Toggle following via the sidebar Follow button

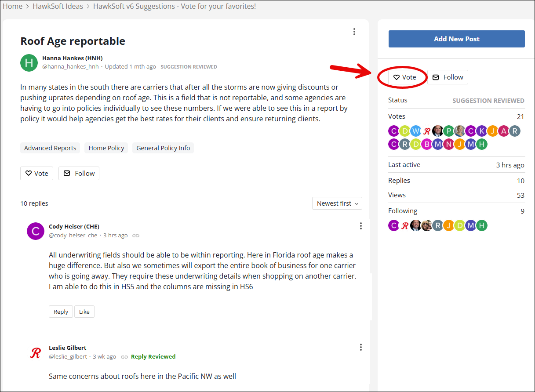(x=448, y=77)
